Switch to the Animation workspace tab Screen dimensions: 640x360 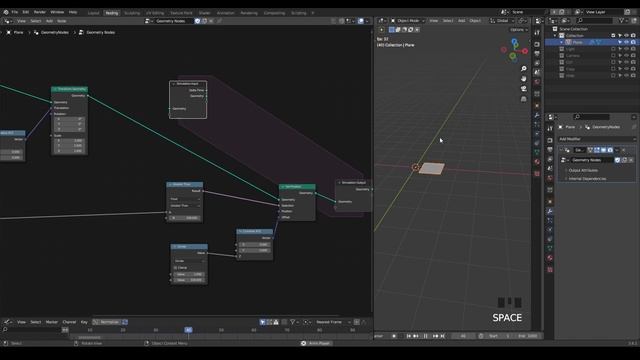pos(225,13)
